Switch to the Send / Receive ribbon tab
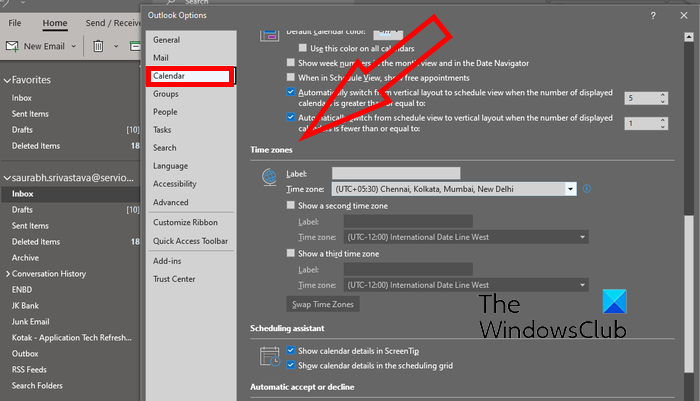The width and height of the screenshot is (700, 401). pos(112,23)
